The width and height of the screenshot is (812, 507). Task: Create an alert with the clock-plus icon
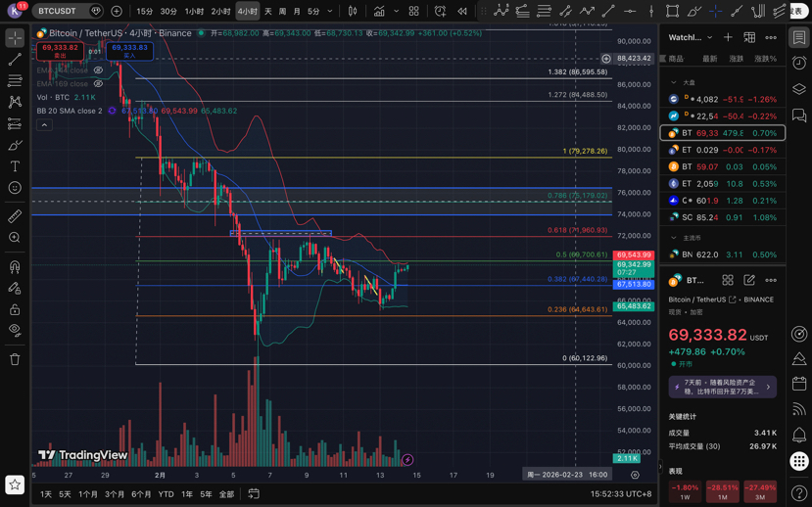(440, 11)
